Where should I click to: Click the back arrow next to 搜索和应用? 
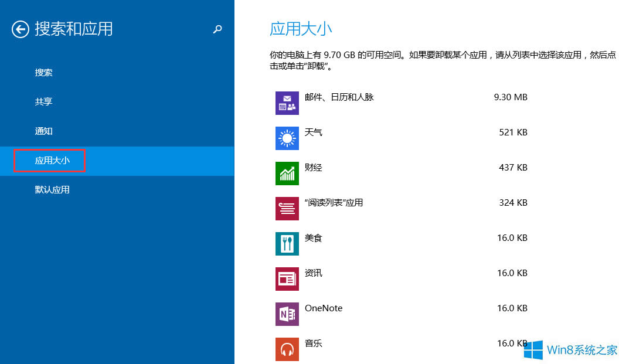[x=19, y=29]
